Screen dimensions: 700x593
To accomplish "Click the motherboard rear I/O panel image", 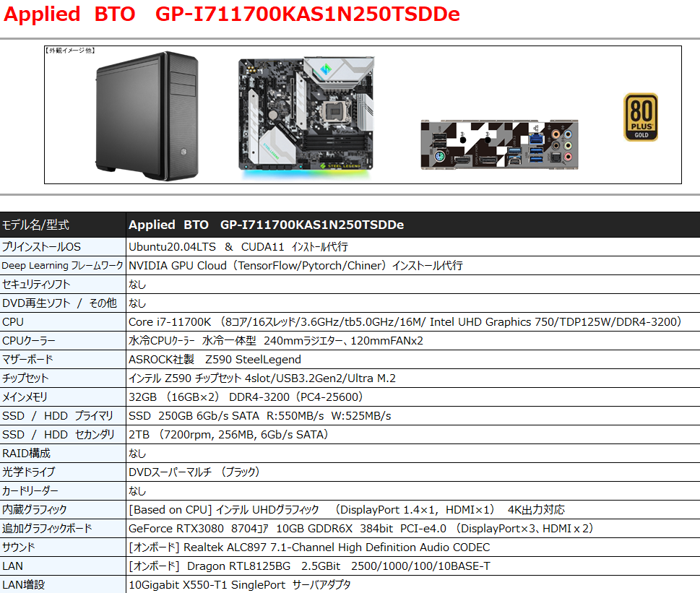I will point(500,144).
